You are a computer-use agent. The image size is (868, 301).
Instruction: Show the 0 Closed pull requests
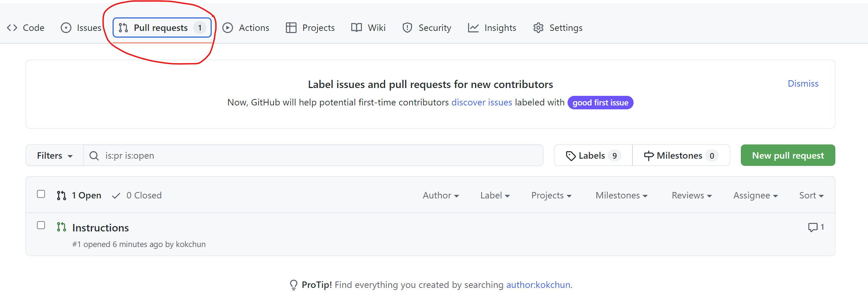[x=137, y=196]
